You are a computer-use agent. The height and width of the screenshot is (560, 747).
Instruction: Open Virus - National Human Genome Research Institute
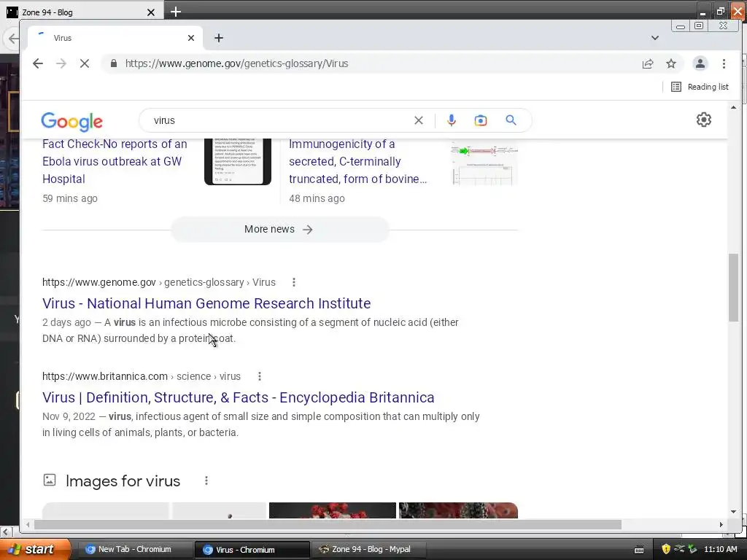(x=206, y=303)
